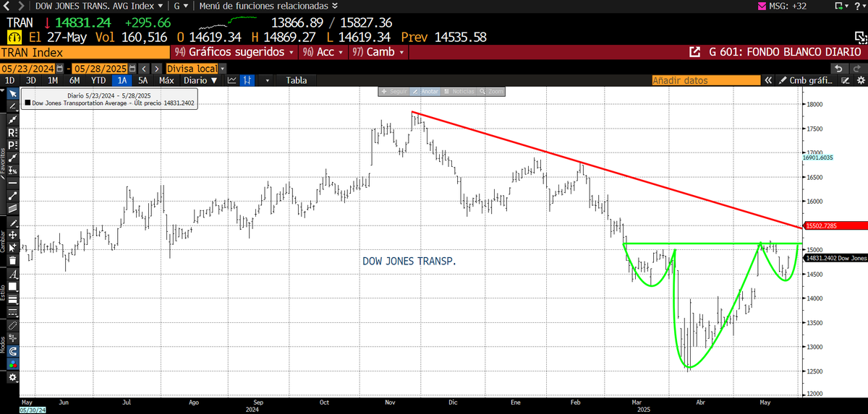Screen dimensions: 868x414
Task: Open the 96) Acc menu
Action: 323,52
